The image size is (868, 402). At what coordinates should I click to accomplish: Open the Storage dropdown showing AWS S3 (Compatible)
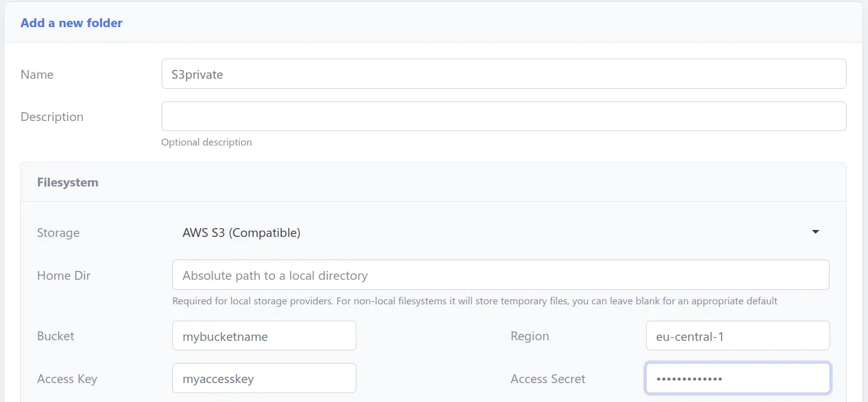coord(501,233)
